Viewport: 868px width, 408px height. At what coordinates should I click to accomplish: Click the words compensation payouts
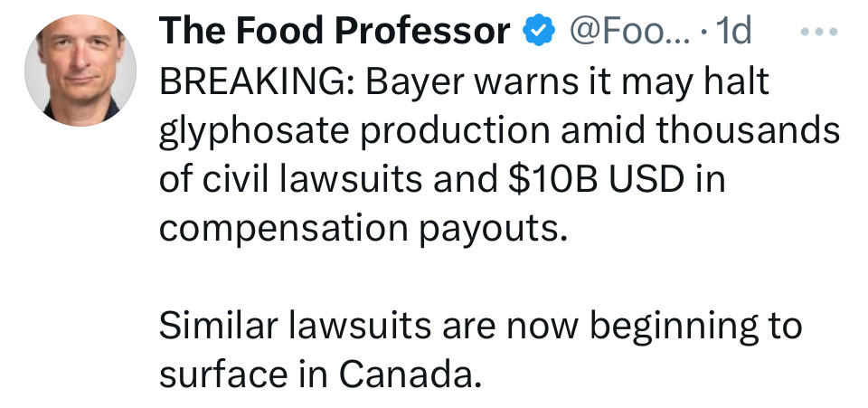[x=363, y=228]
